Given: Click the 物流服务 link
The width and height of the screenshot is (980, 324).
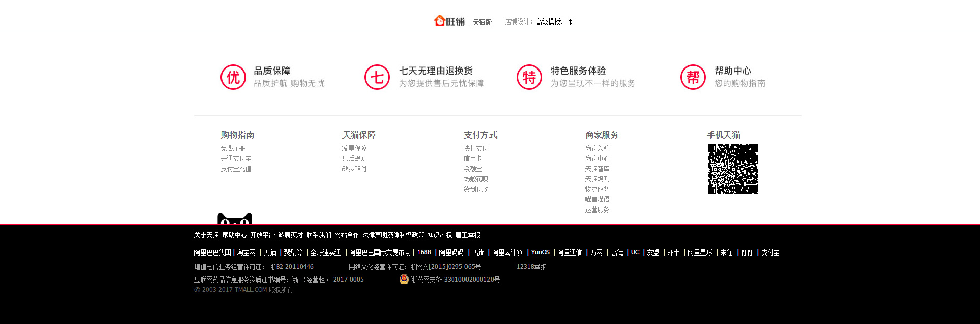Looking at the screenshot, I should [x=597, y=189].
